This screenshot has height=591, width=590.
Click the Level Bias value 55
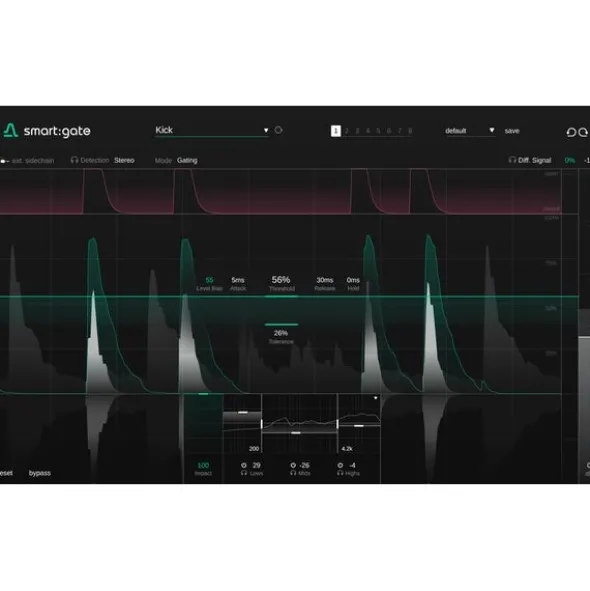click(x=209, y=280)
